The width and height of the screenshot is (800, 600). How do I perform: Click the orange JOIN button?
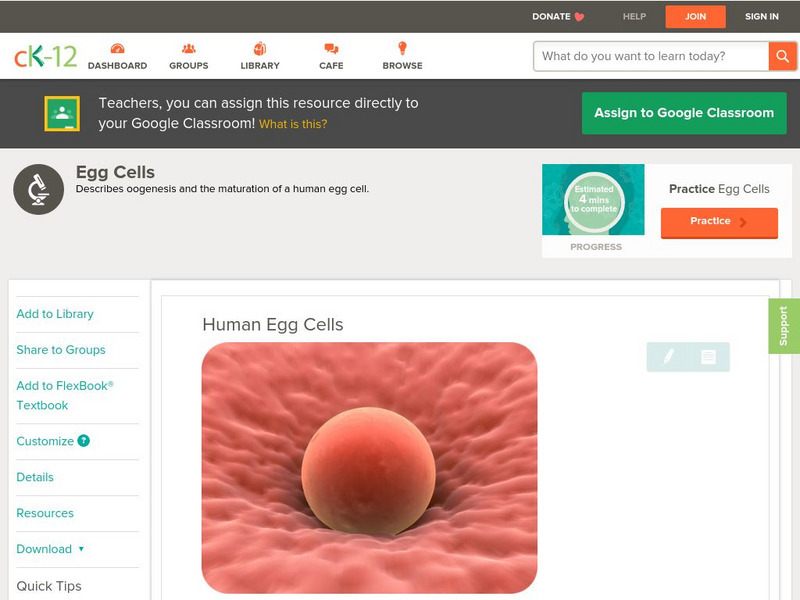695,17
